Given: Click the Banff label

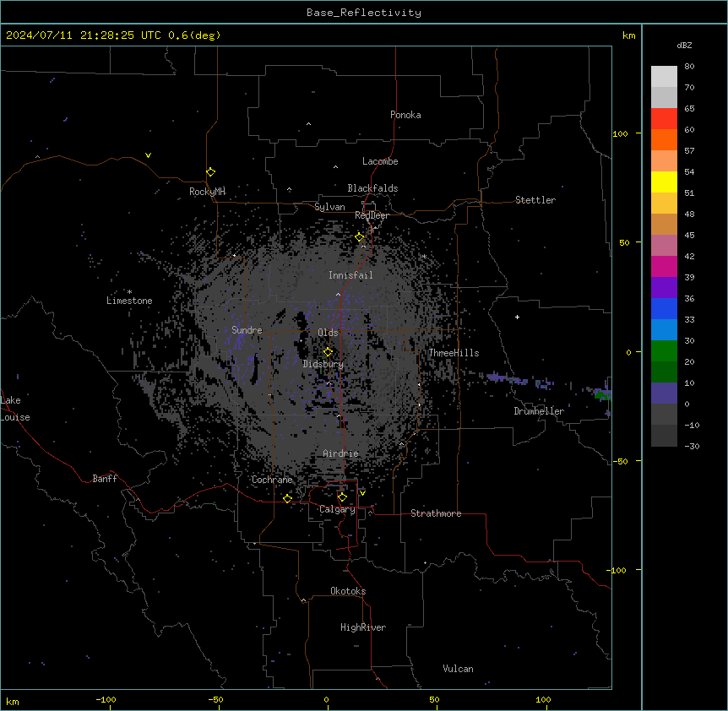Looking at the screenshot, I should [105, 479].
